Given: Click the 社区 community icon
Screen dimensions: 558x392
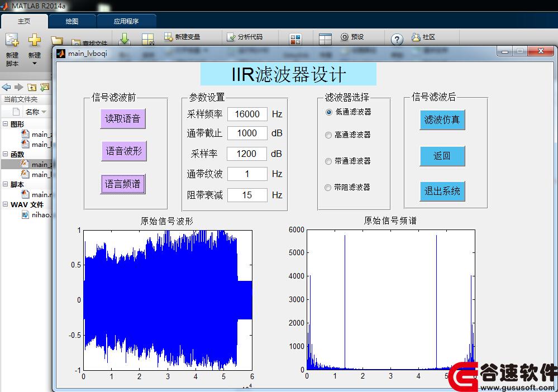Looking at the screenshot, I should point(416,37).
